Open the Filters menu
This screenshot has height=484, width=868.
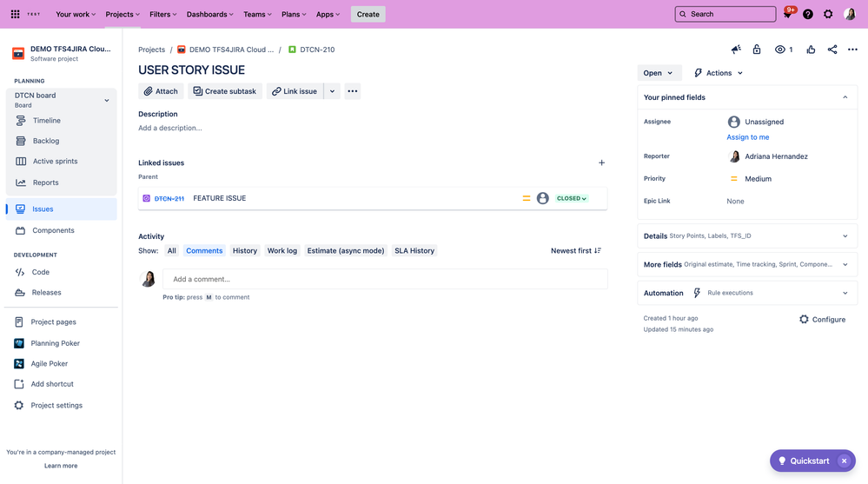click(x=162, y=15)
